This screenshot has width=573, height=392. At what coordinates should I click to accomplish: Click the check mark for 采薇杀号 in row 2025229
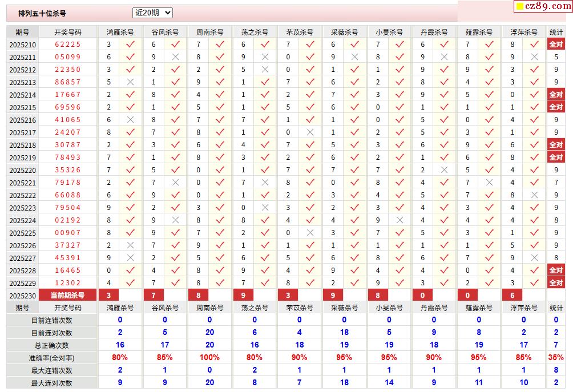(355, 283)
